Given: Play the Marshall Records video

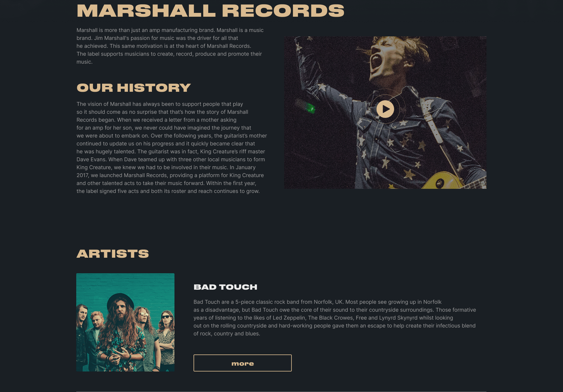Looking at the screenshot, I should pyautogui.click(x=385, y=109).
